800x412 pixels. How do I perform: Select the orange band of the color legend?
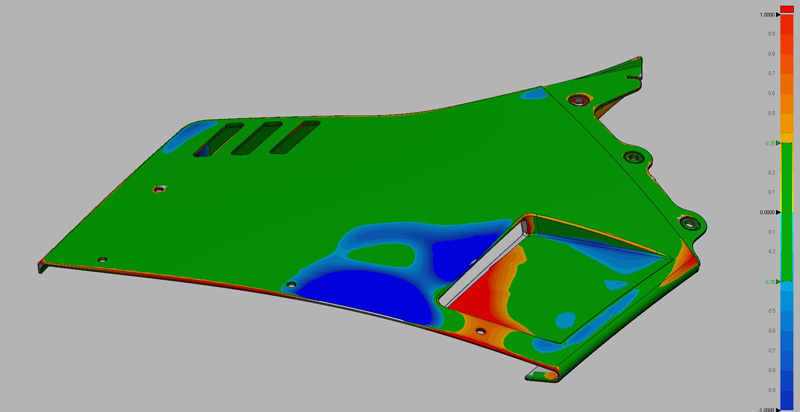[x=786, y=100]
